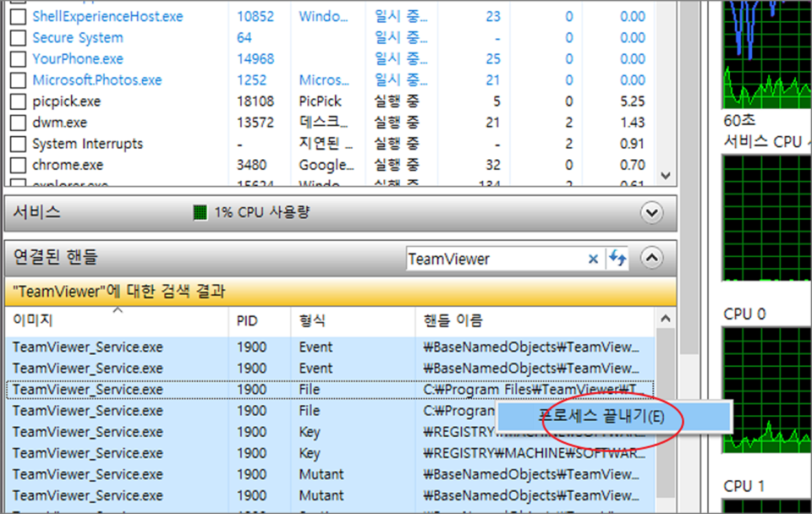812x514 pixels.
Task: Tick the Secure System process checkbox
Action: [19, 38]
